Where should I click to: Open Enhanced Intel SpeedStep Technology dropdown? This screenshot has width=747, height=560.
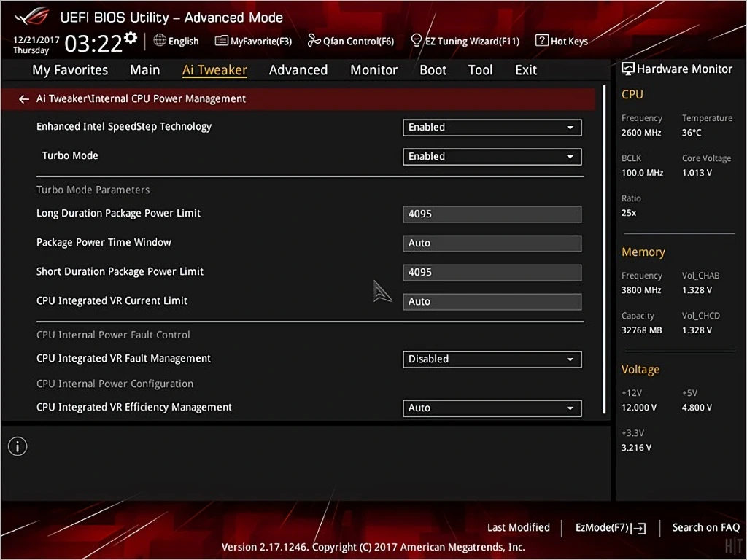(x=492, y=128)
